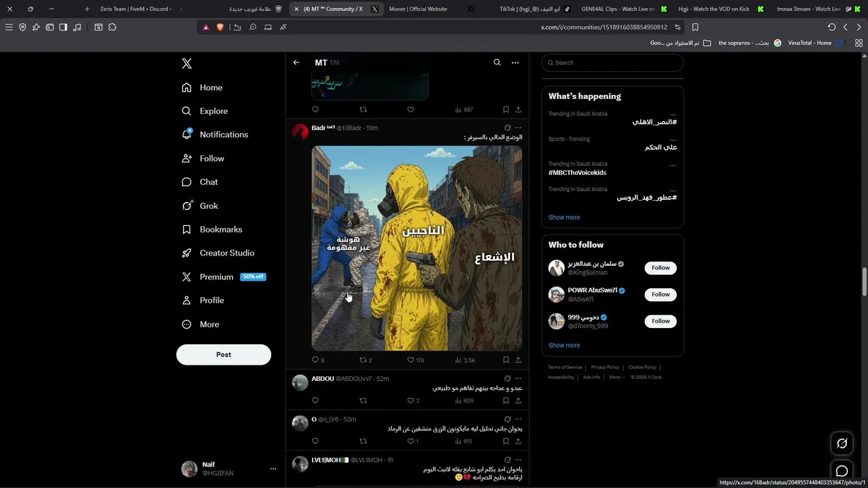Open browser extensions puzzle icon
Screen dimensions: 868x488
112,27
